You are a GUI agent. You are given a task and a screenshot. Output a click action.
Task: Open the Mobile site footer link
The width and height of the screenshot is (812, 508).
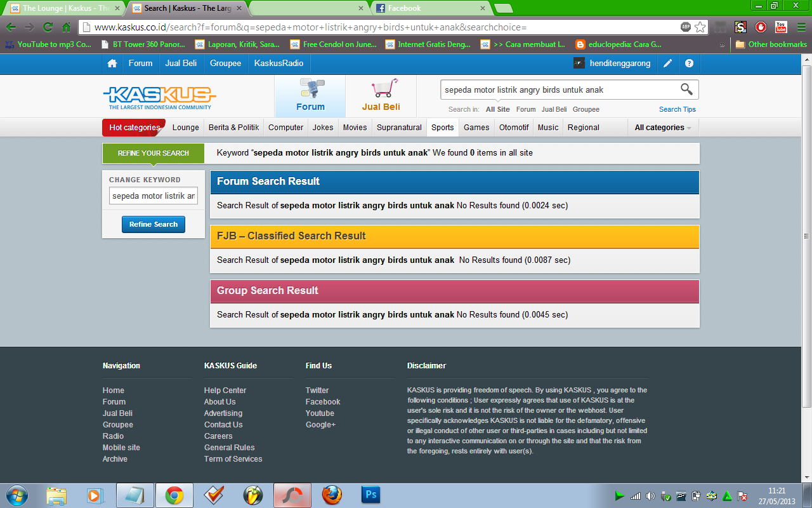[x=121, y=448]
